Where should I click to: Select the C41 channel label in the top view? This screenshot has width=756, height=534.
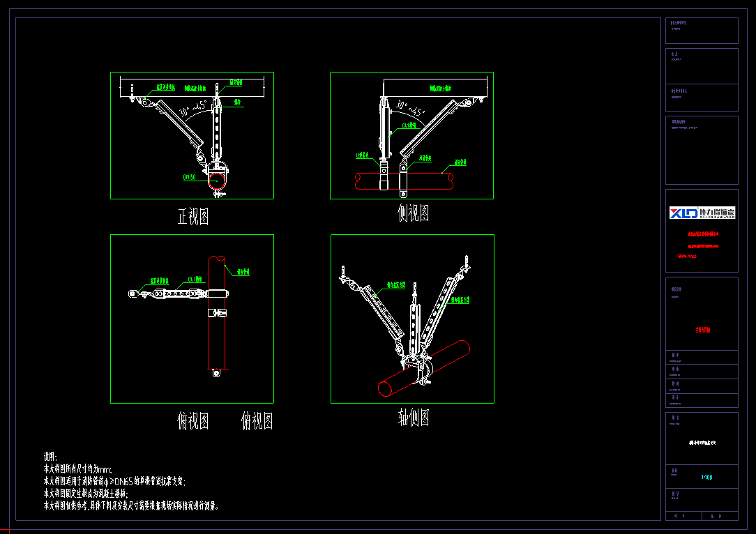[x=195, y=280]
